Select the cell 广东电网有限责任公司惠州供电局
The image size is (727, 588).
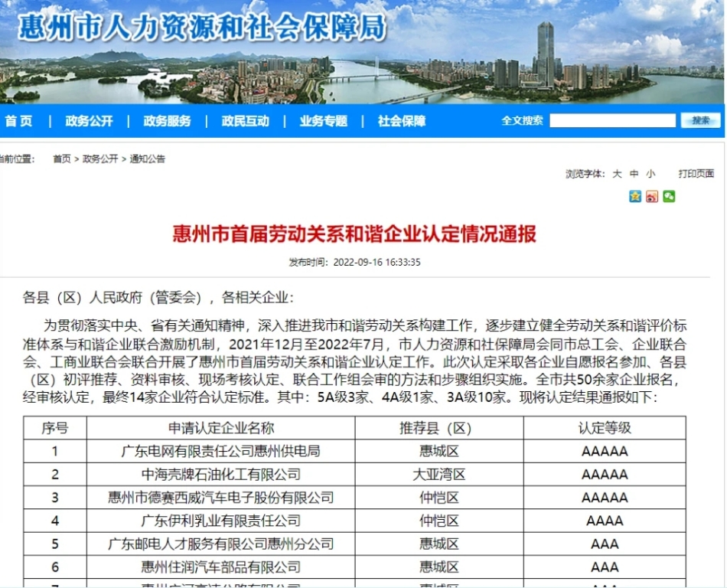click(x=221, y=451)
